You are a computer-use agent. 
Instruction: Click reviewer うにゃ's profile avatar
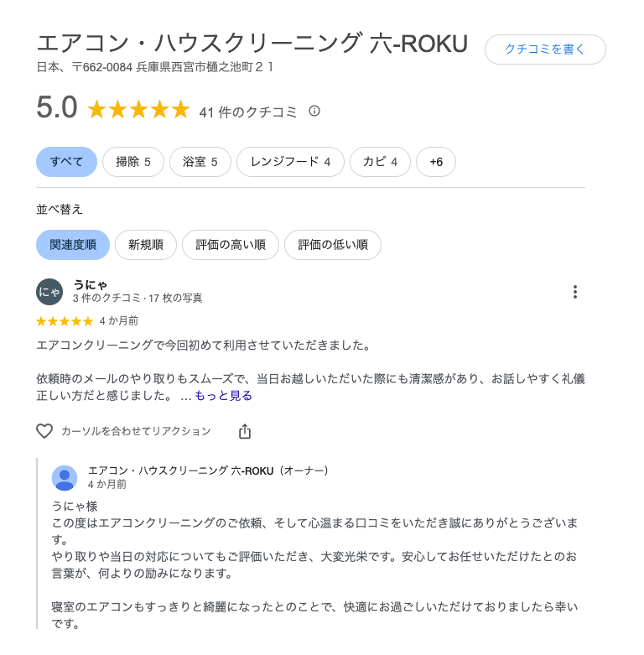(49, 292)
